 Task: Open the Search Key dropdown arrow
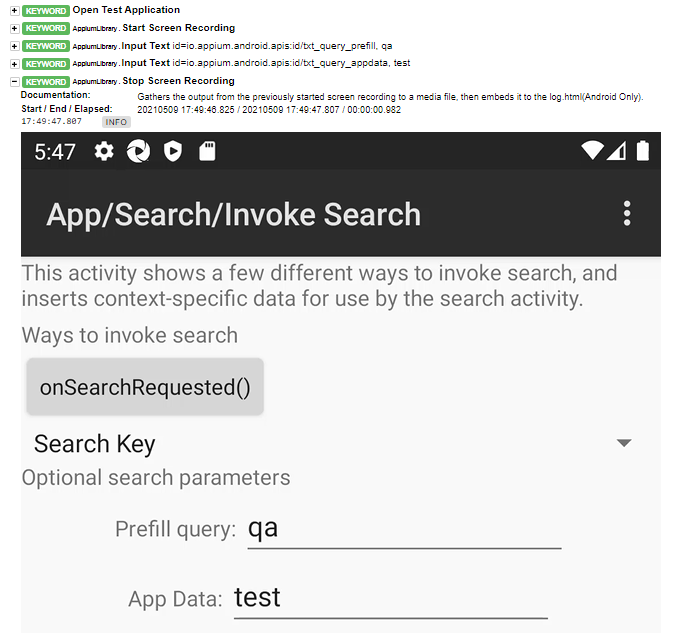pos(624,443)
